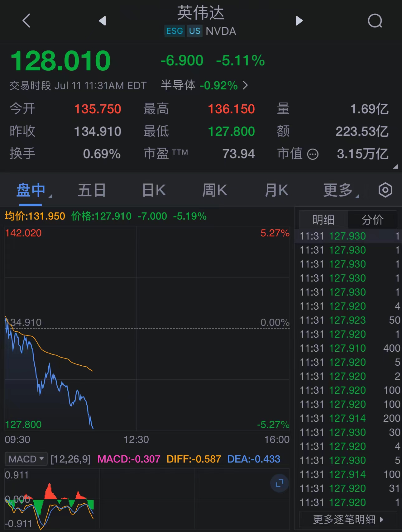The height and width of the screenshot is (532, 402).
Task: Go to next stock with right triangle
Action: [299, 21]
